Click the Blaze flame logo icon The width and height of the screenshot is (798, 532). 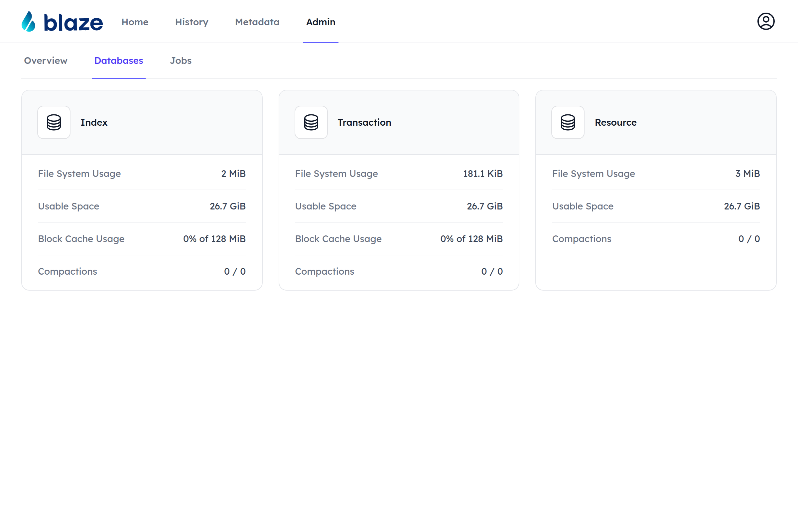(x=29, y=21)
